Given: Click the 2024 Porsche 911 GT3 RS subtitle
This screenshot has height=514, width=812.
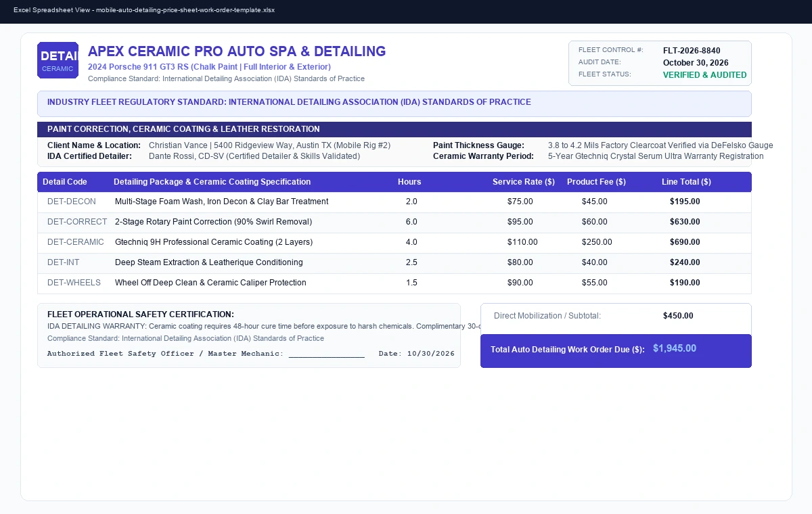Looking at the screenshot, I should point(209,67).
